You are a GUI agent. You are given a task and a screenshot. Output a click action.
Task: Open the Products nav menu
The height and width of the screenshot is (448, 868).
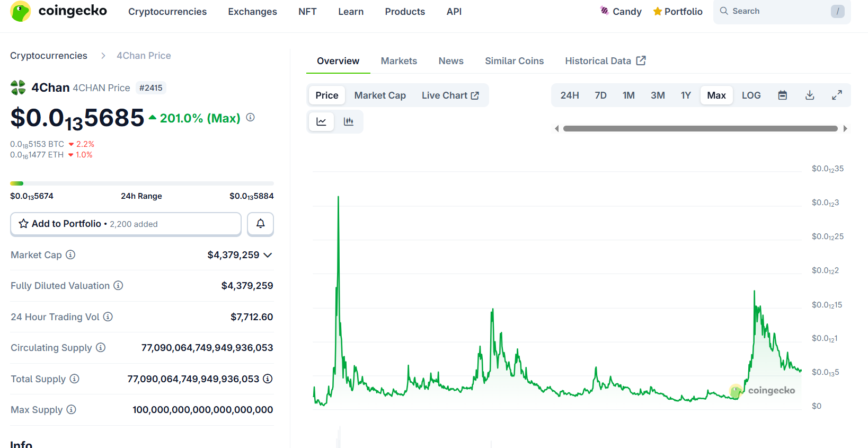click(x=405, y=12)
